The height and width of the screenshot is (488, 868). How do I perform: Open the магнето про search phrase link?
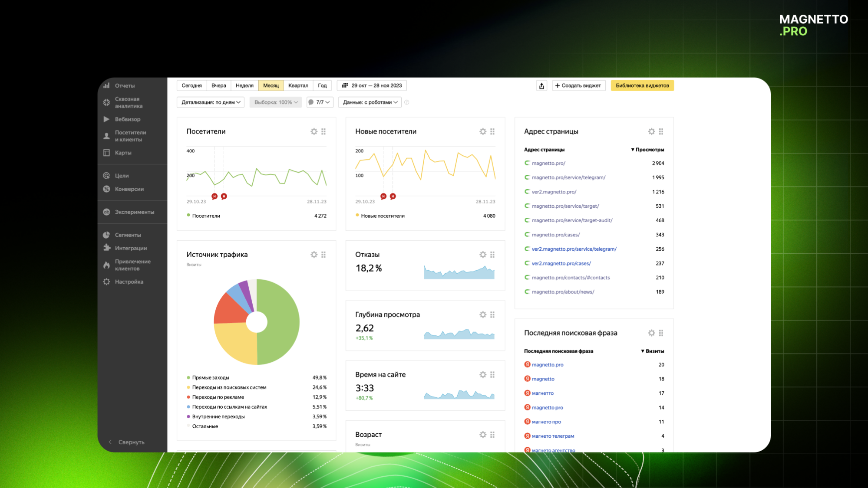point(546,422)
